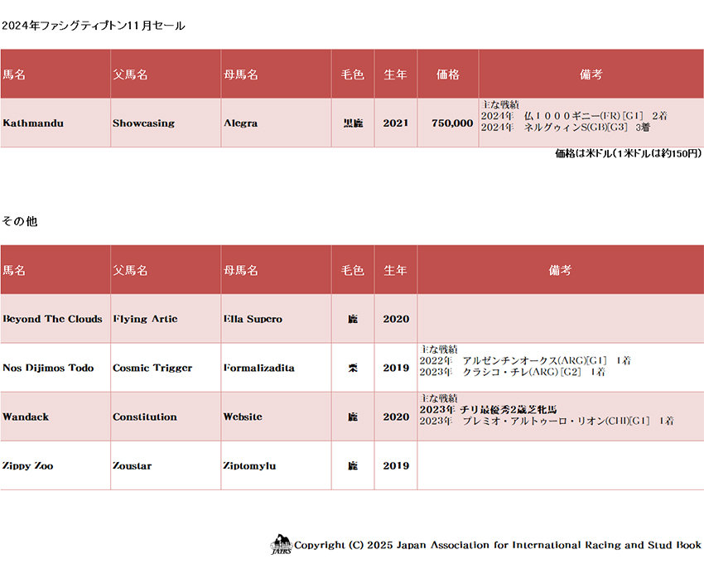Click dam name Formalizadita
Screen dimensions: 704x588
(x=258, y=368)
